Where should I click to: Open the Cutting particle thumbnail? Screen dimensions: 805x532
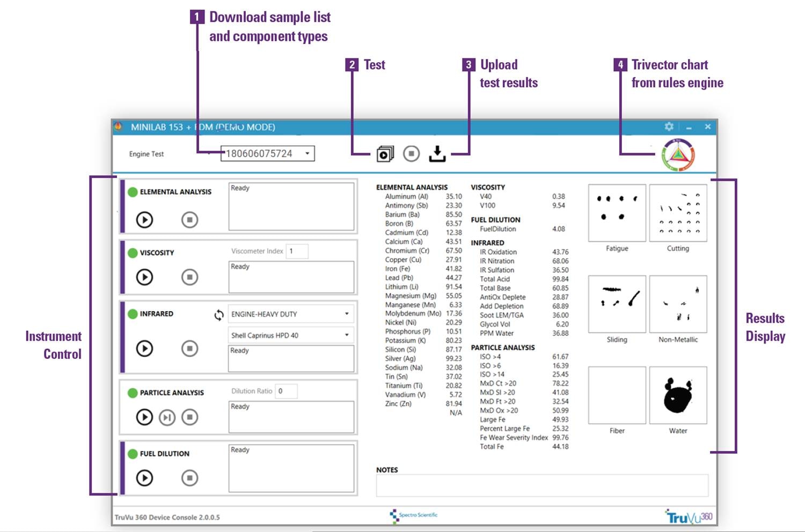(678, 213)
